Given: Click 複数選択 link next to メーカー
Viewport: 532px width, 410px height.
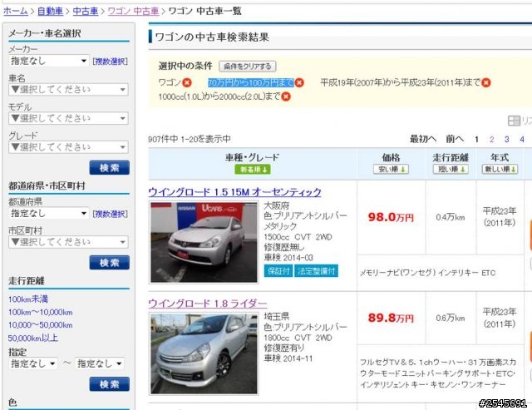Looking at the screenshot, I should click(111, 62).
